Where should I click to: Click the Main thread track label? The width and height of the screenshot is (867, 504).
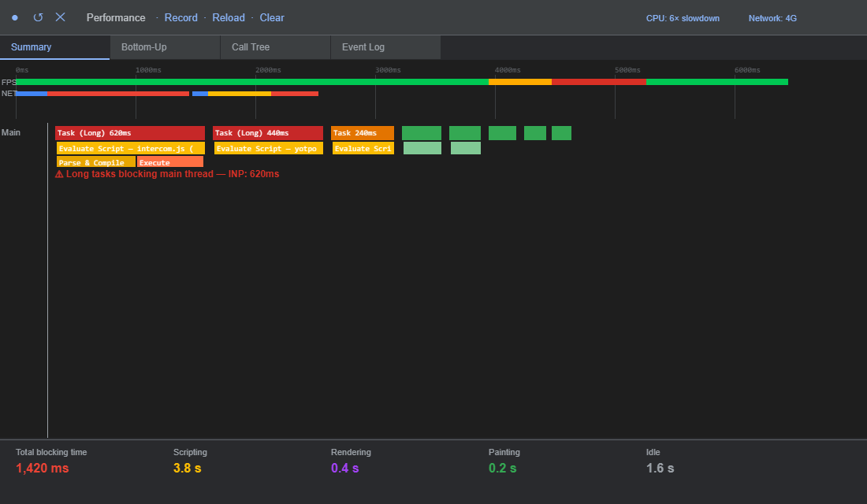pos(11,132)
